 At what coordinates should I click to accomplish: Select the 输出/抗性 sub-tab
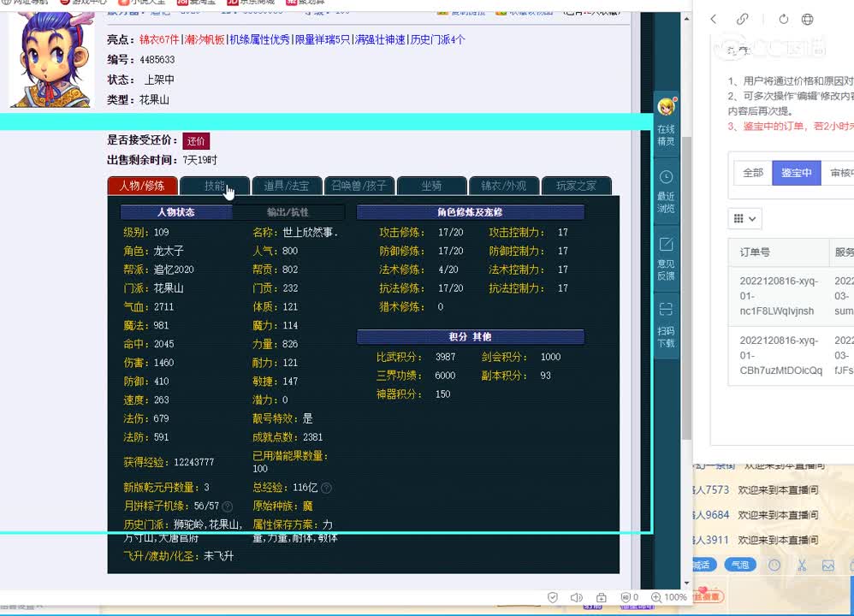[x=288, y=212]
